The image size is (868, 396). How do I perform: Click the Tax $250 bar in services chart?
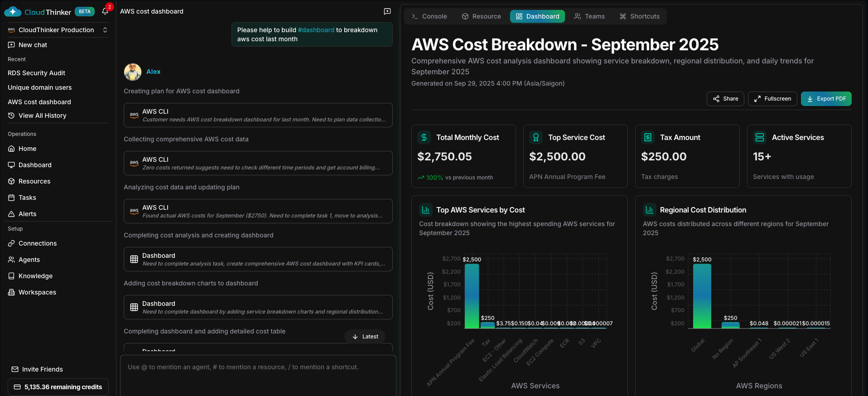[x=487, y=325]
